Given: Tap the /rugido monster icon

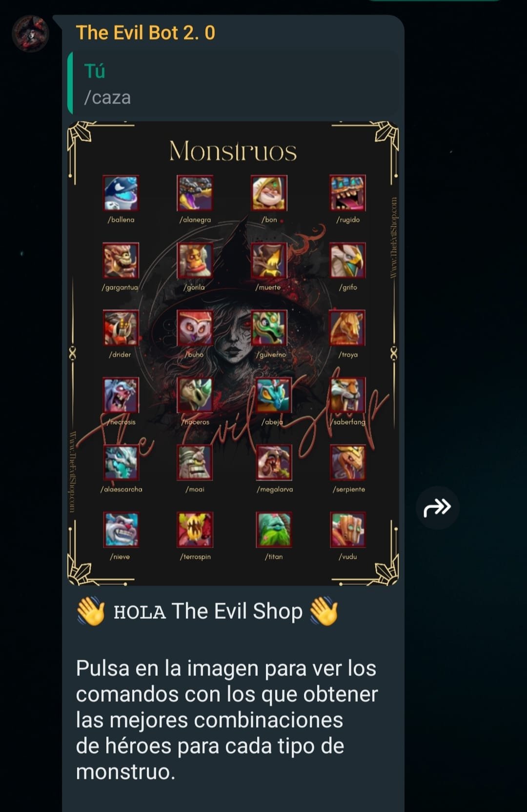Looking at the screenshot, I should click(347, 193).
